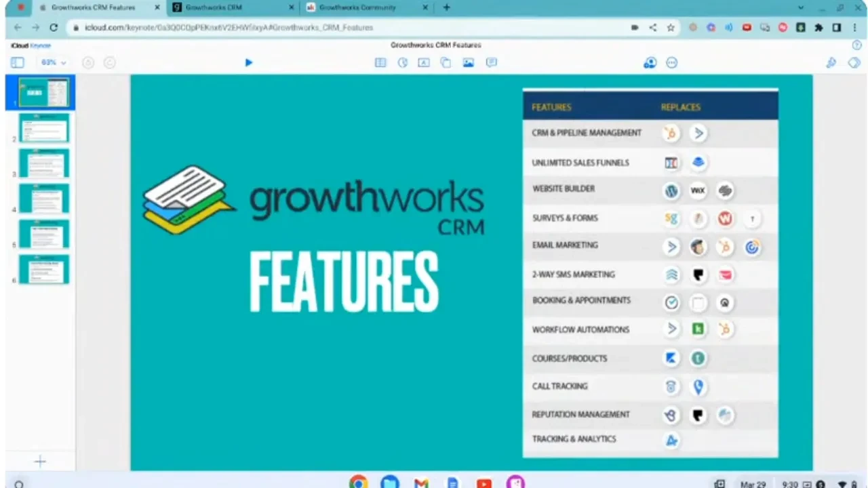This screenshot has width=868, height=488.
Task: Select slide 6 thumbnail
Action: coord(44,268)
